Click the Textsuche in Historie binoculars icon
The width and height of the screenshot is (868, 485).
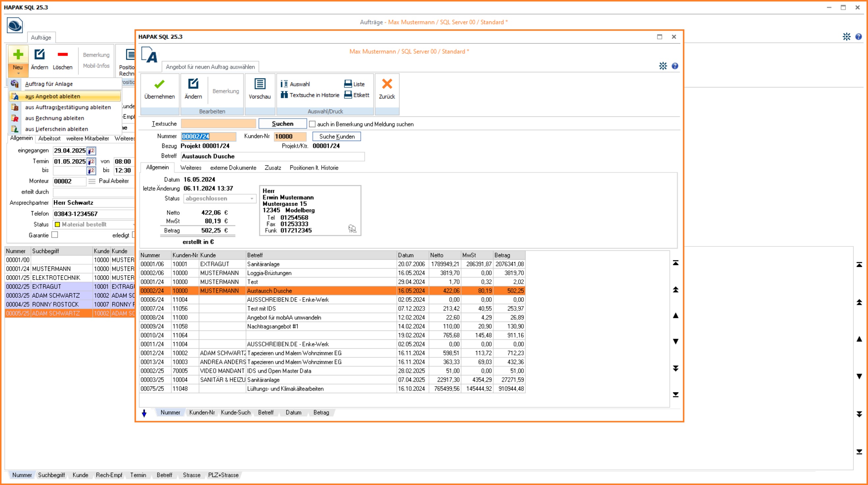[x=284, y=95]
